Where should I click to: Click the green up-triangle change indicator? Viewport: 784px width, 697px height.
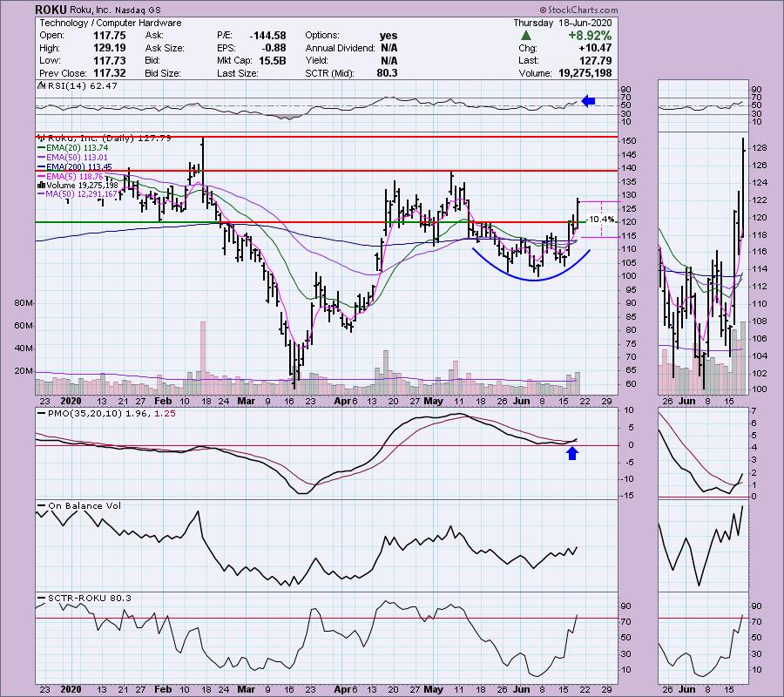[525, 36]
